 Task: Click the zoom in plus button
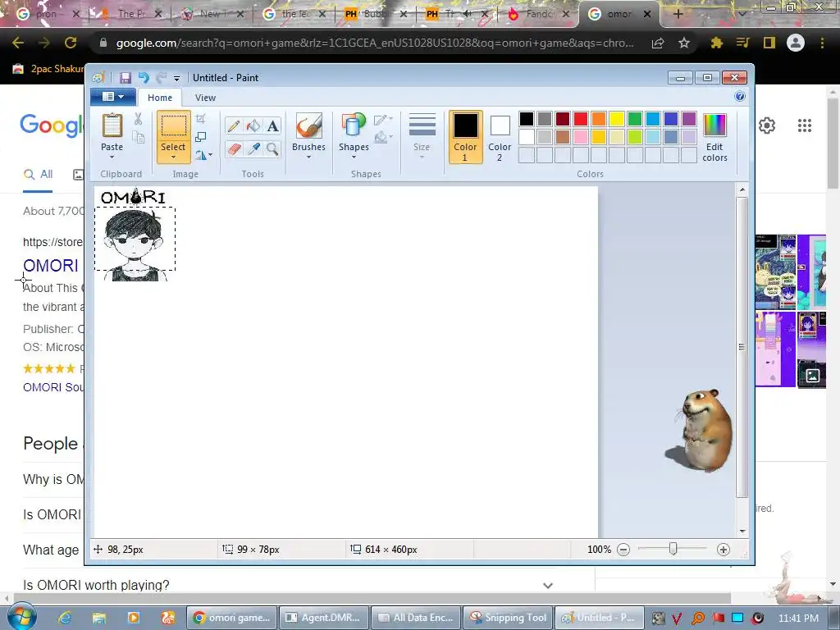pos(724,550)
